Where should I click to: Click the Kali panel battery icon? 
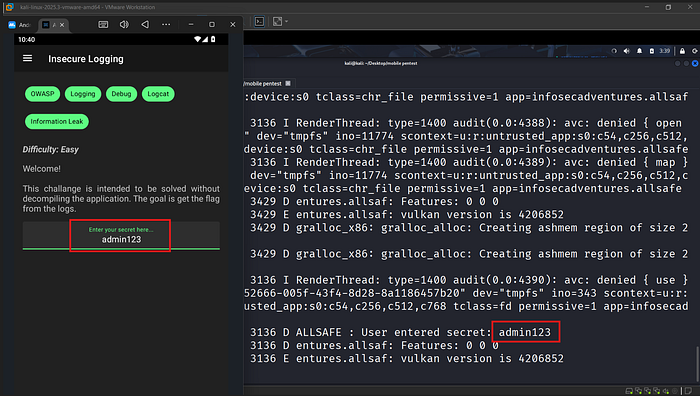click(652, 51)
